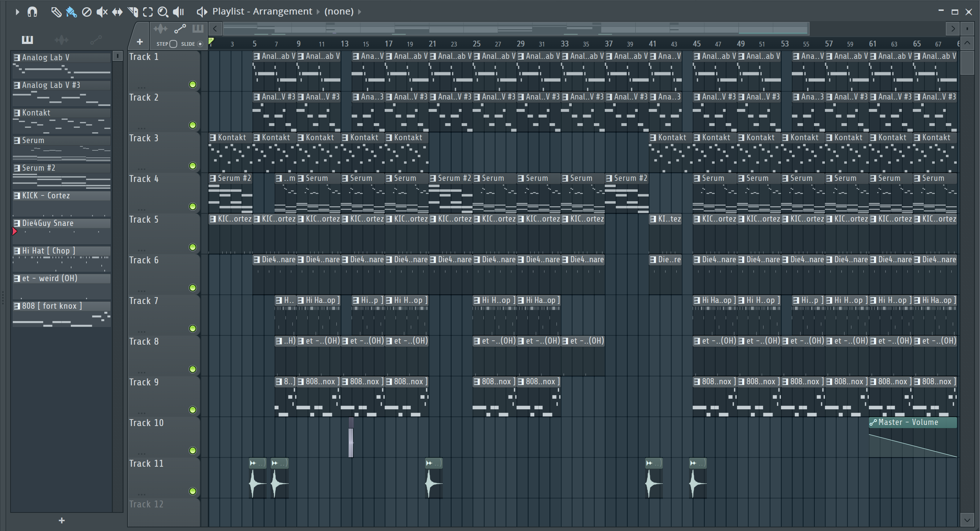Screen dimensions: 980x531
Task: Open the menu icon of the Serum pattern
Action: (17, 140)
